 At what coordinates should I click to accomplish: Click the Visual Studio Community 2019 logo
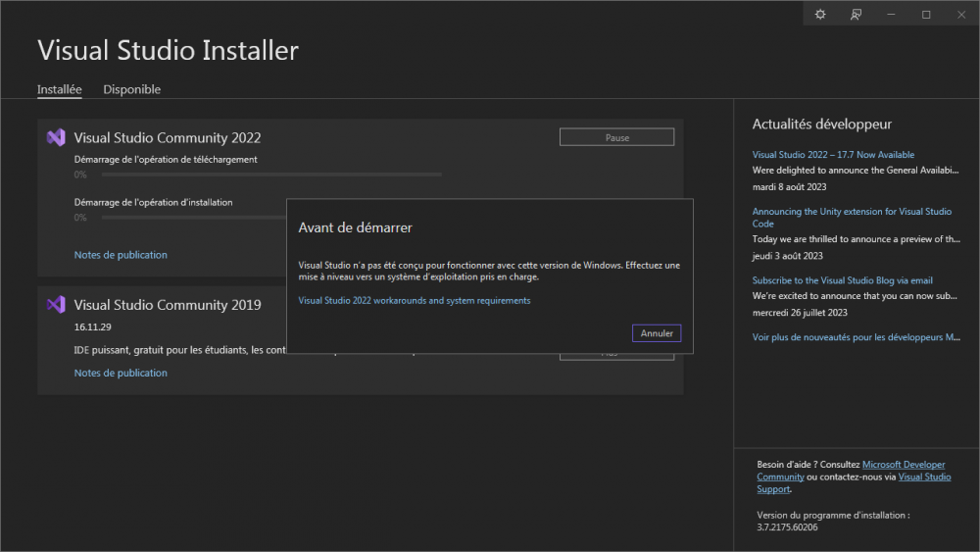point(56,304)
